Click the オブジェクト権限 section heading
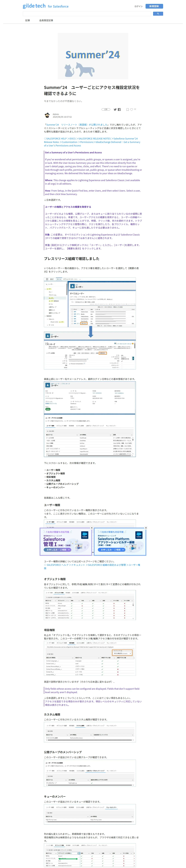This screenshot has height=868, width=186. point(55,579)
